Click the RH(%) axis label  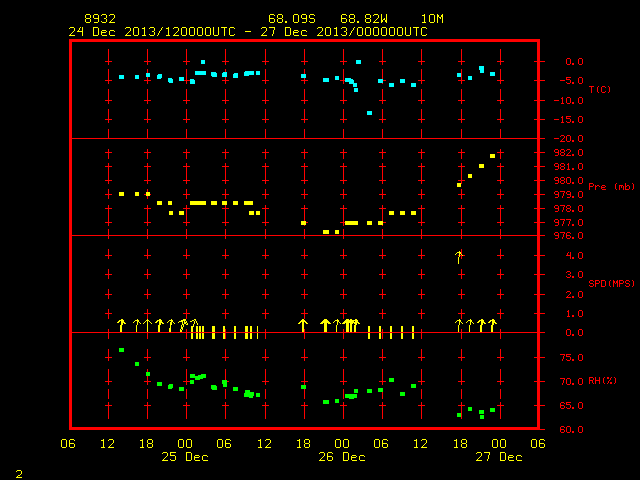click(x=602, y=380)
